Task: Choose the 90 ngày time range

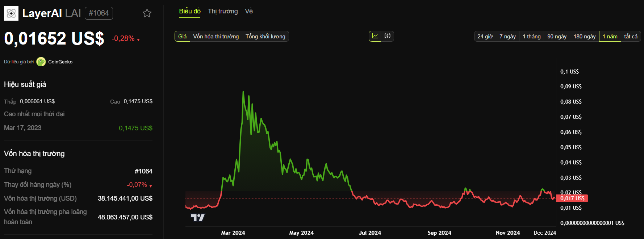Action: 557,37
